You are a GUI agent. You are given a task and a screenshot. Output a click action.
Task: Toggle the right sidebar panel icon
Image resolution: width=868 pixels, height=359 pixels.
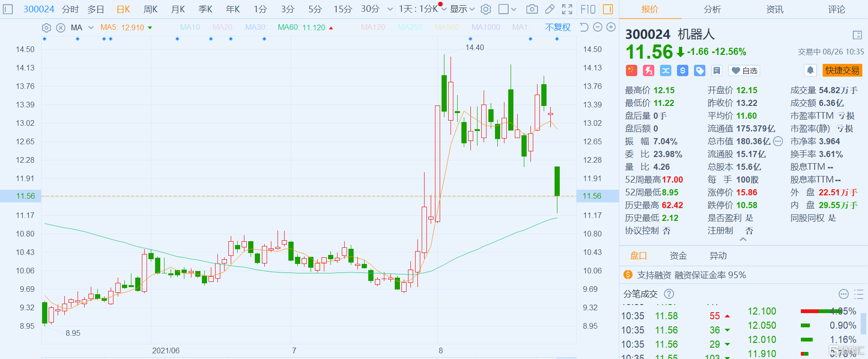[x=608, y=9]
